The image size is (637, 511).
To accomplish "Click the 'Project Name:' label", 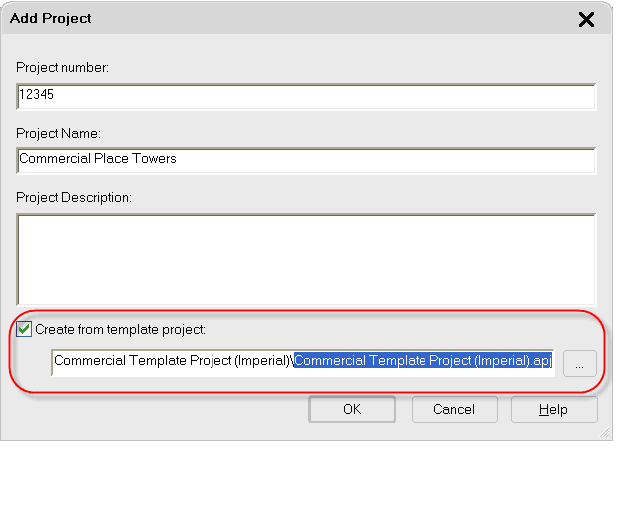I will click(58, 133).
